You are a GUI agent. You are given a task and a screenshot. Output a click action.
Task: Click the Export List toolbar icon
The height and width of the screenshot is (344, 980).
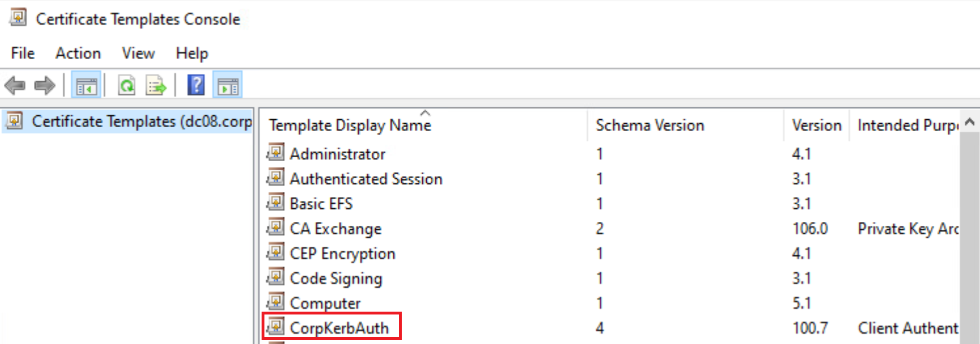[x=155, y=86]
